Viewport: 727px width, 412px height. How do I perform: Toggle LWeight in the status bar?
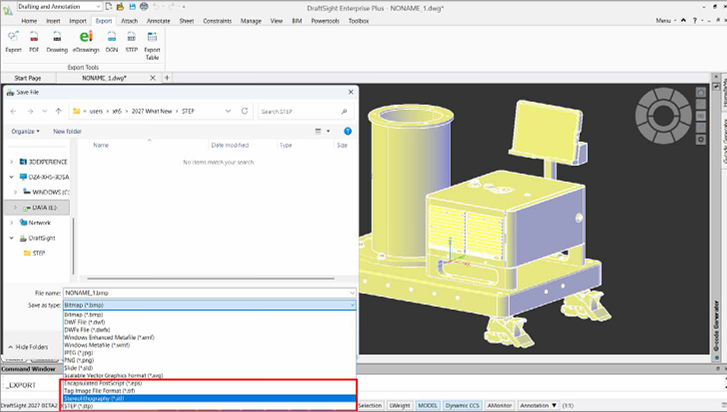[400, 406]
